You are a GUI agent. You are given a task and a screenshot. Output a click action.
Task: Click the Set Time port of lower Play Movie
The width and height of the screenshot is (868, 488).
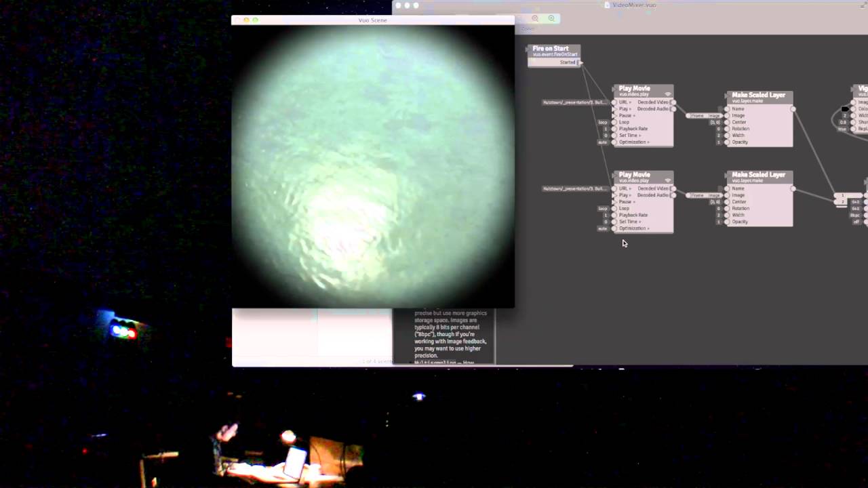614,222
